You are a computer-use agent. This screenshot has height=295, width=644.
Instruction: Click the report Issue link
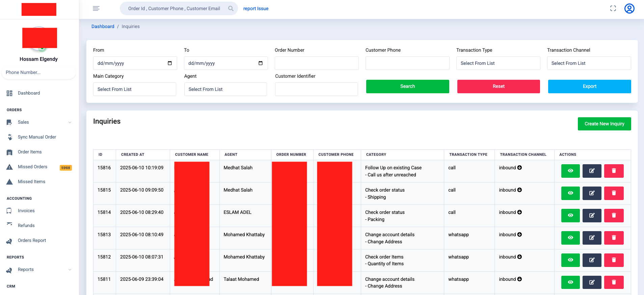[256, 8]
